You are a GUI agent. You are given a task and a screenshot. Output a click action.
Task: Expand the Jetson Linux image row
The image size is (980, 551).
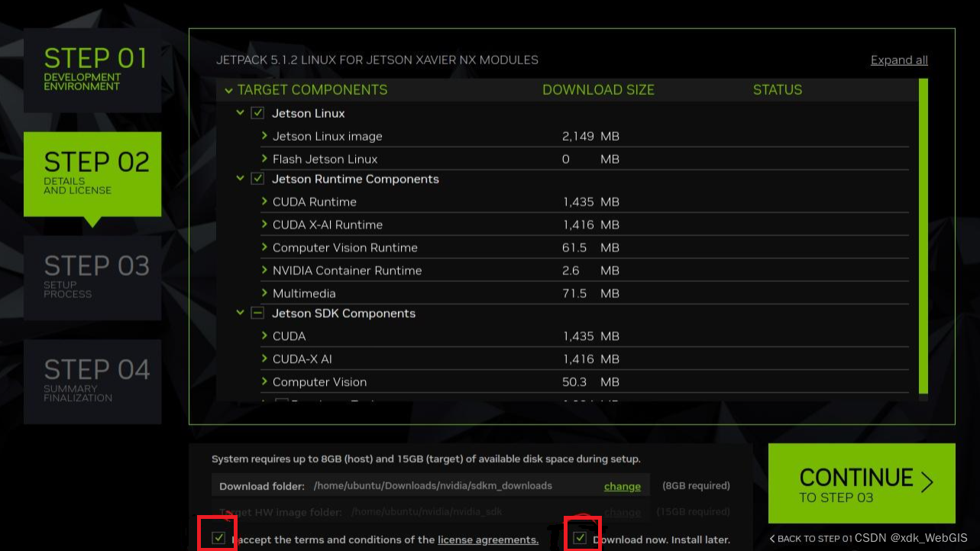click(x=264, y=136)
